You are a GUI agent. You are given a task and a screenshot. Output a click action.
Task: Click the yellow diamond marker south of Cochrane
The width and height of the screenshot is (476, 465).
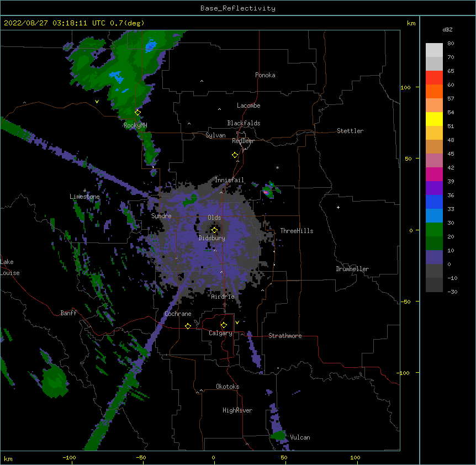[188, 326]
